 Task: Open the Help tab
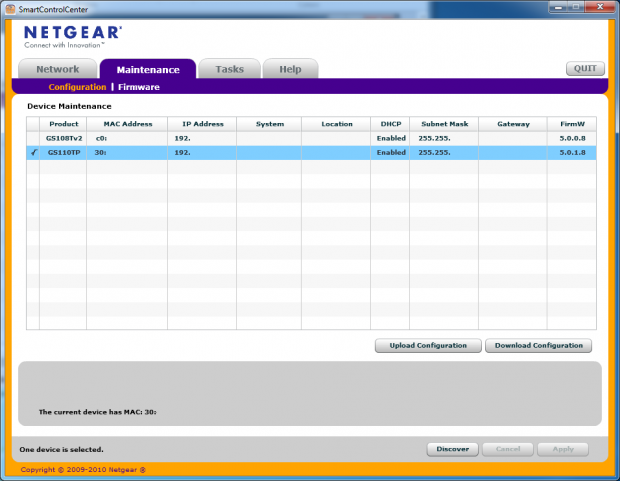290,69
